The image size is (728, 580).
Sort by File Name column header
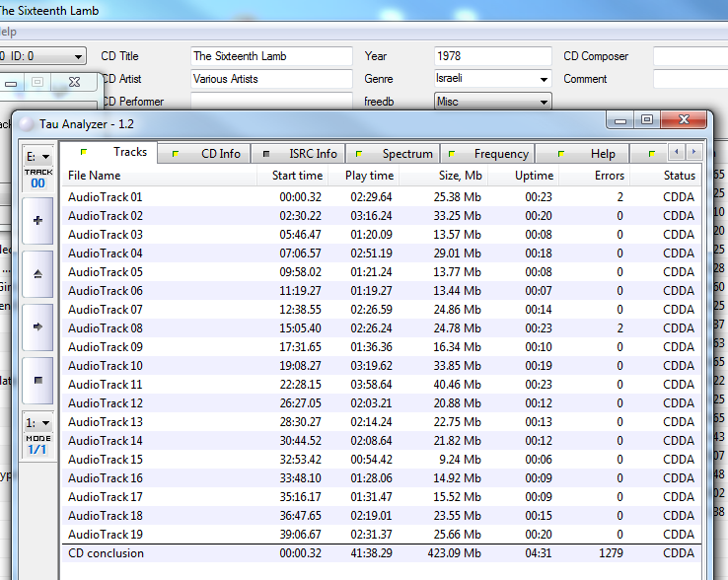[x=159, y=176]
